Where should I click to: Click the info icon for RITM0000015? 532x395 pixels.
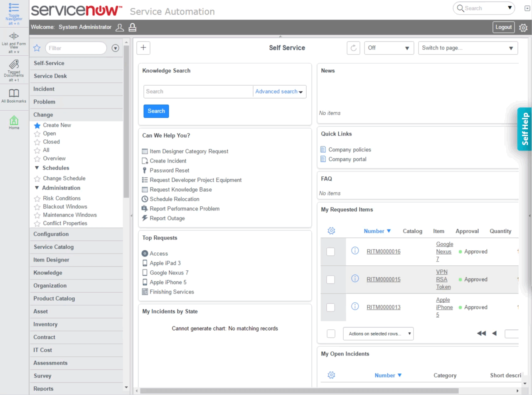pos(355,279)
